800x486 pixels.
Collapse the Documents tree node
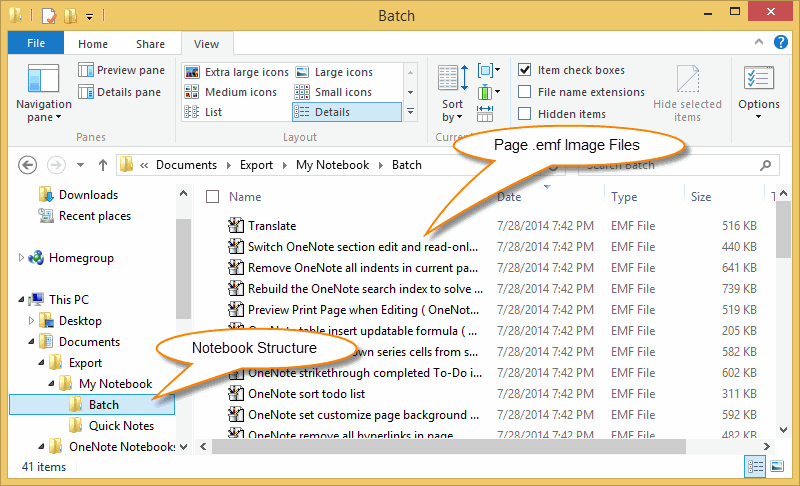coord(32,342)
